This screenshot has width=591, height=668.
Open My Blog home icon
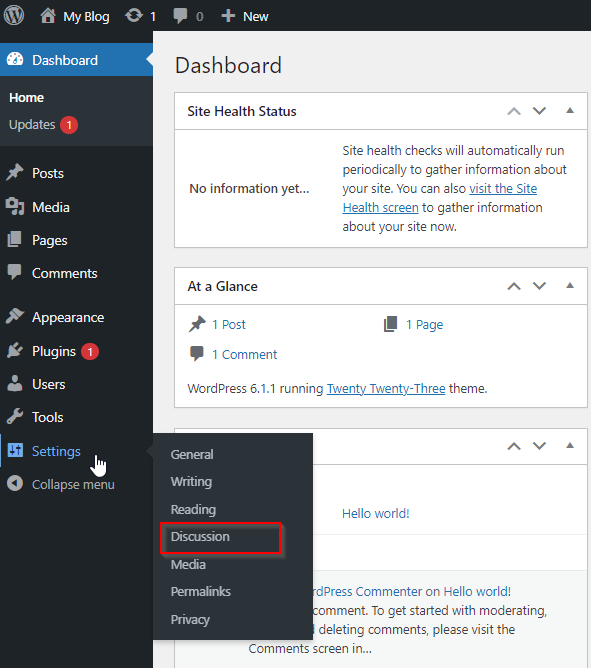click(x=48, y=16)
